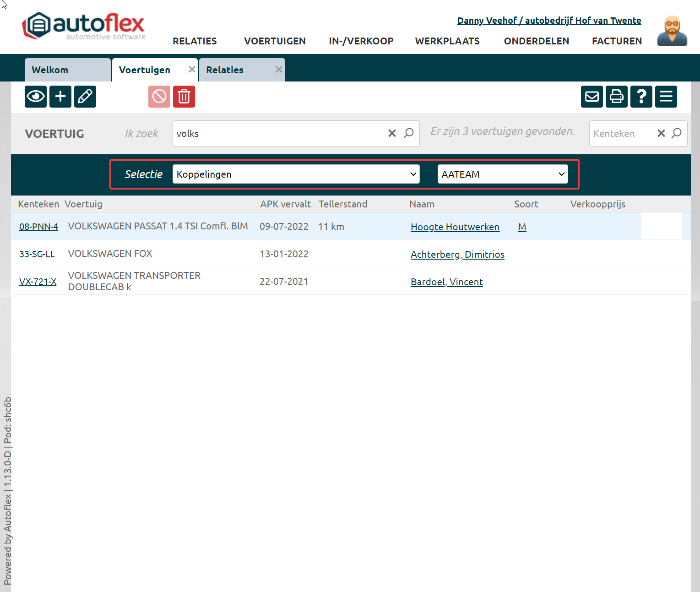Open the WERKPLAATS menu

447,41
